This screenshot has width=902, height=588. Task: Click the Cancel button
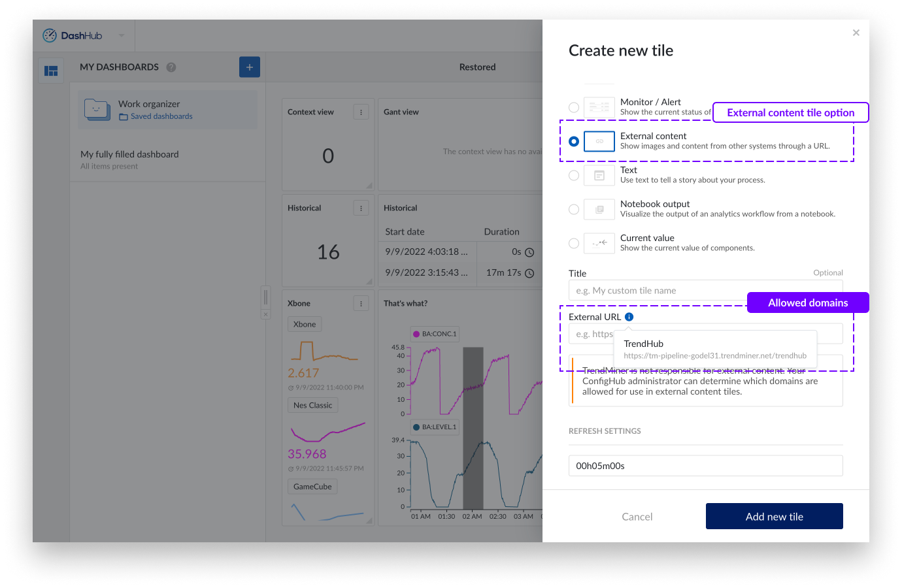click(x=637, y=517)
